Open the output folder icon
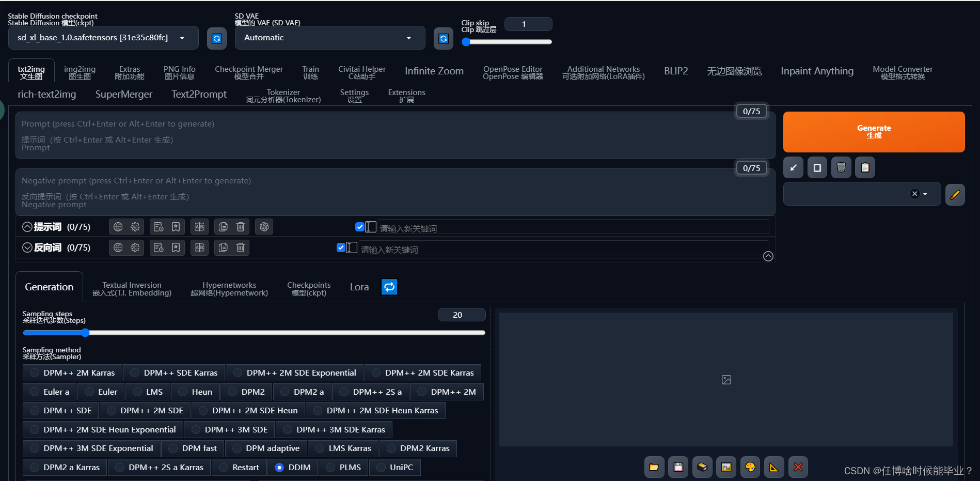 click(x=654, y=467)
